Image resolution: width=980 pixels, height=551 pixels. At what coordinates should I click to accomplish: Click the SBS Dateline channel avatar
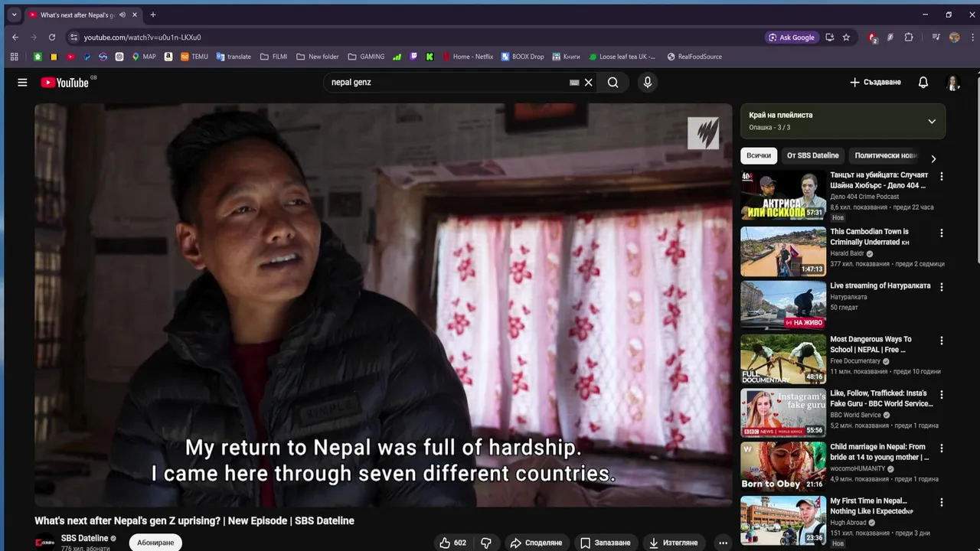click(x=45, y=542)
